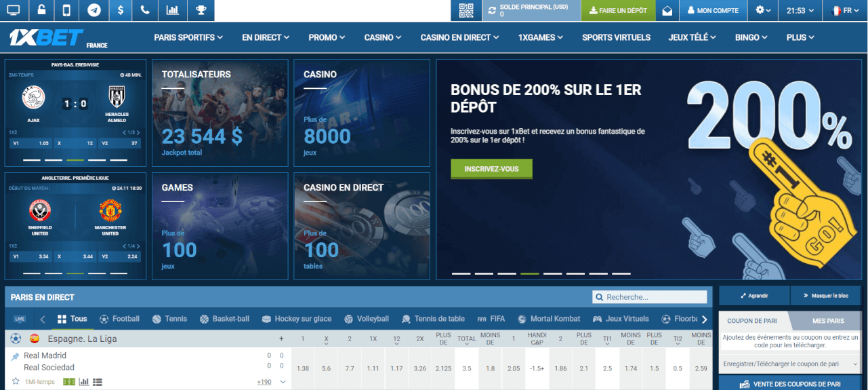Viewport: 868px width, 390px height.
Task: Click the football icon beside Espagne. La Liga
Action: [x=16, y=338]
